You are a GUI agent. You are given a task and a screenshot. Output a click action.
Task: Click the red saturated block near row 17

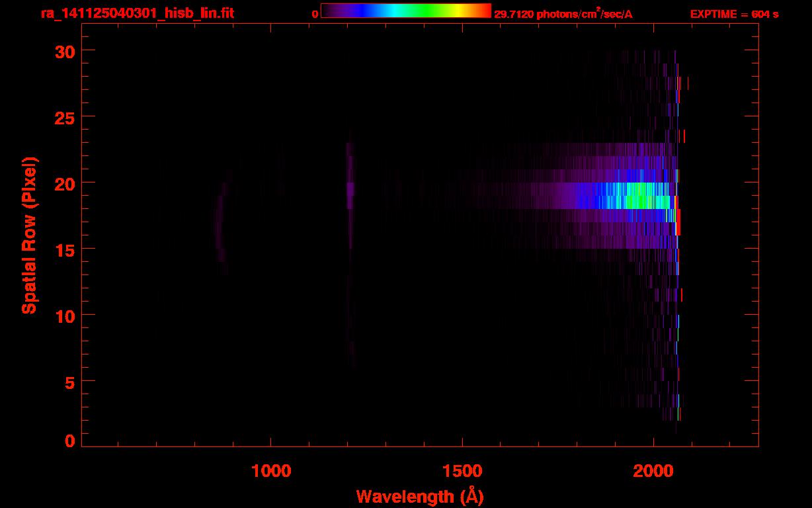(x=678, y=222)
